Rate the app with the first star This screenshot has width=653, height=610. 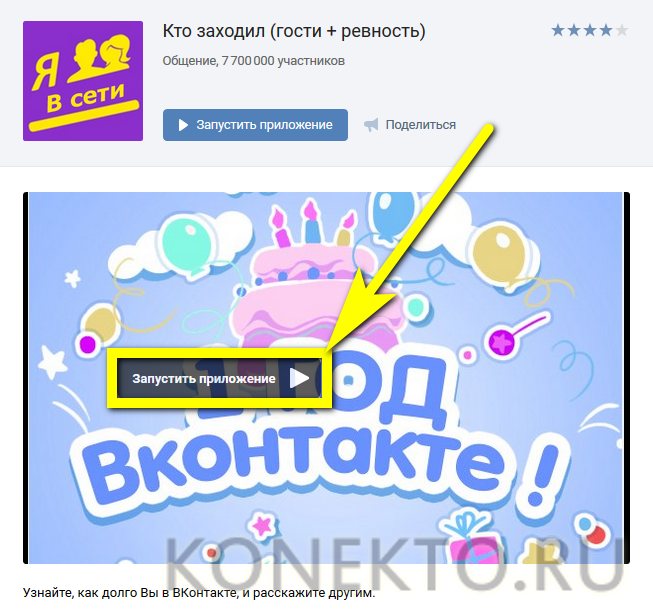click(558, 30)
